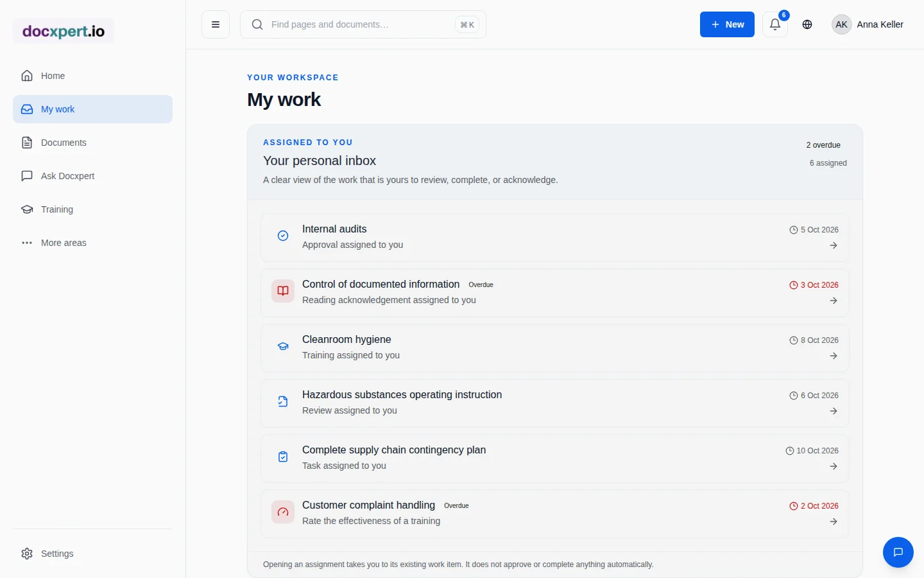The height and width of the screenshot is (578, 924).
Task: Click the Rate the effectiveness of a training text
Action: pyautogui.click(x=371, y=521)
